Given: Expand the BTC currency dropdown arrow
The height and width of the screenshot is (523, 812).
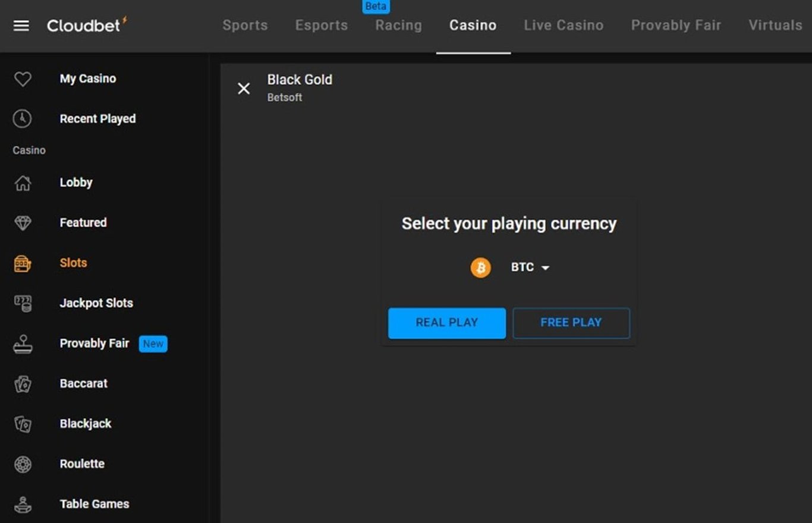Looking at the screenshot, I should pos(545,268).
